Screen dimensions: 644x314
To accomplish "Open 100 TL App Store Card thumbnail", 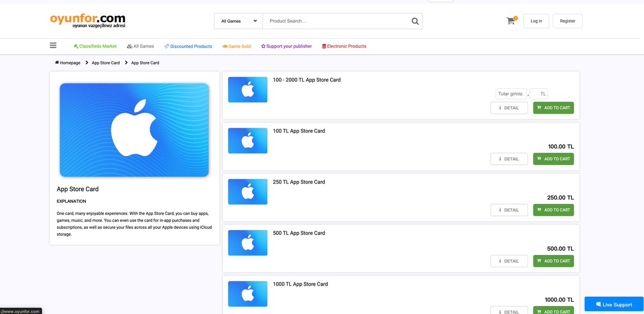I will pyautogui.click(x=247, y=141).
